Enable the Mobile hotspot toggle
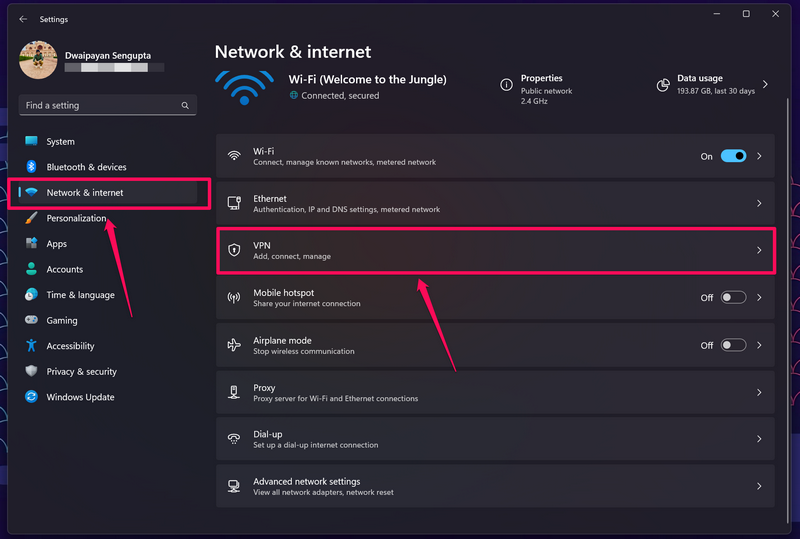The image size is (800, 539). click(x=733, y=298)
